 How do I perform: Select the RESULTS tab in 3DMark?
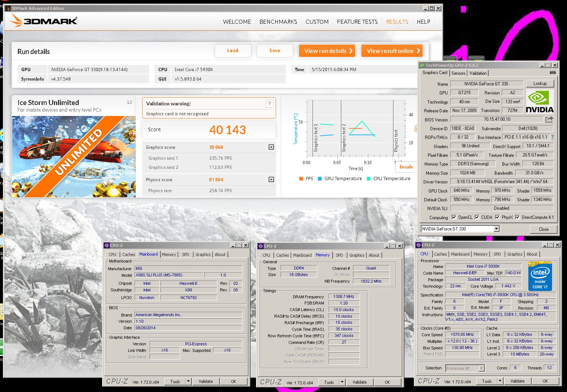397,22
